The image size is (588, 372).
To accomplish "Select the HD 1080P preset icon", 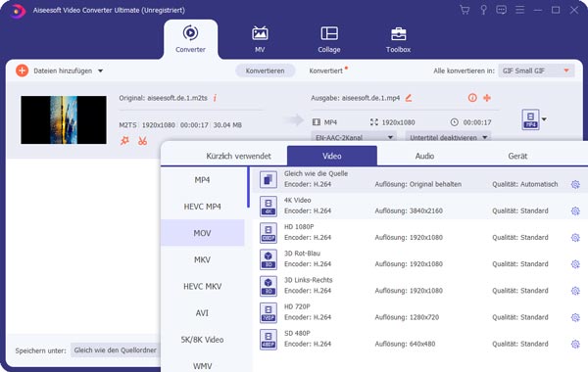I will 269,233.
